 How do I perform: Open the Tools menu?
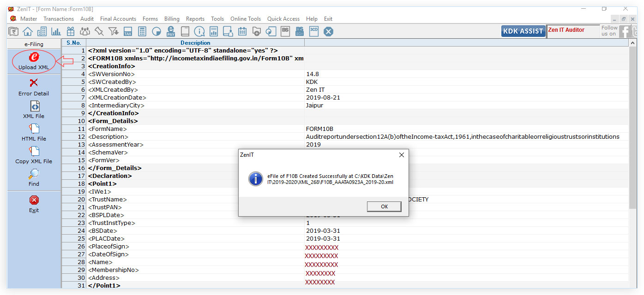click(217, 19)
